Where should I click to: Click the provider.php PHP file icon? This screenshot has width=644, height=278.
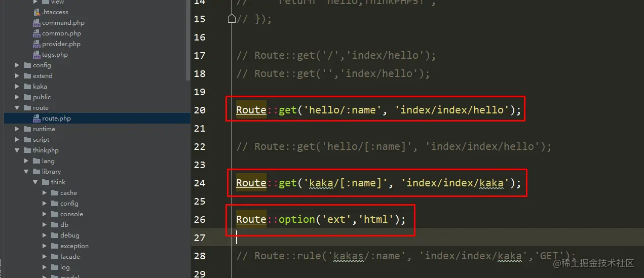[36, 44]
